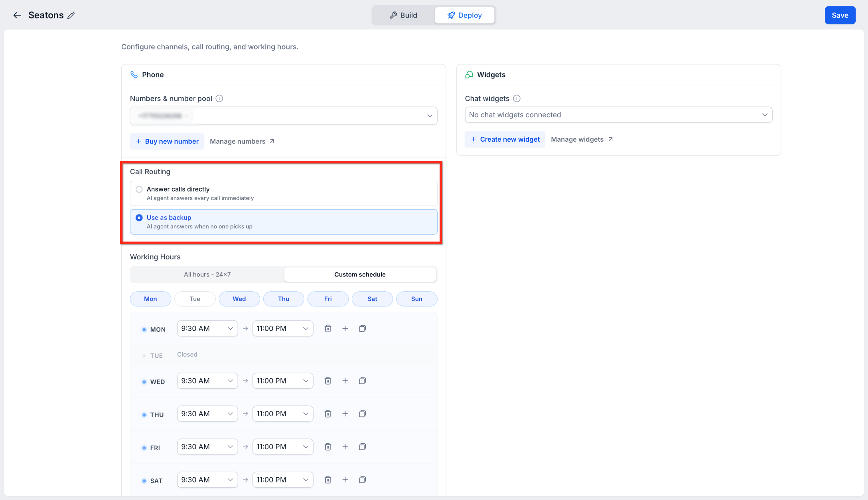This screenshot has width=868, height=500.
Task: Click Create new widget
Action: pos(505,139)
